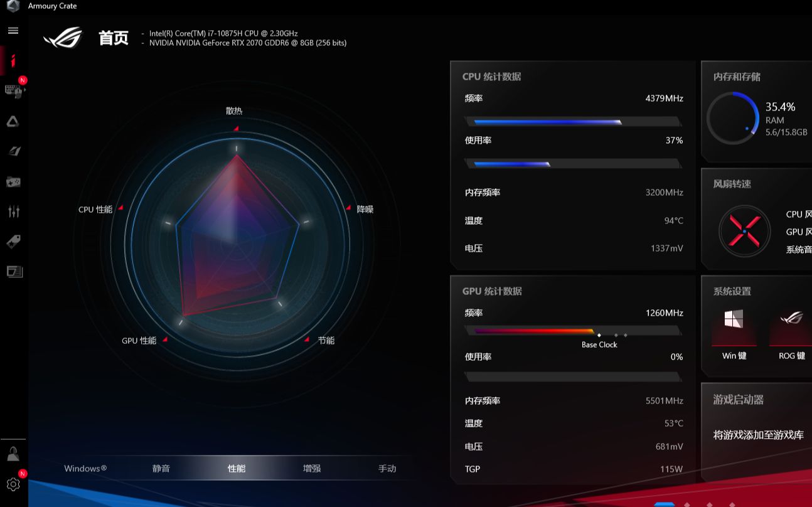Open the GameVisual icon in sidebar
This screenshot has width=812, height=507.
pos(14,151)
